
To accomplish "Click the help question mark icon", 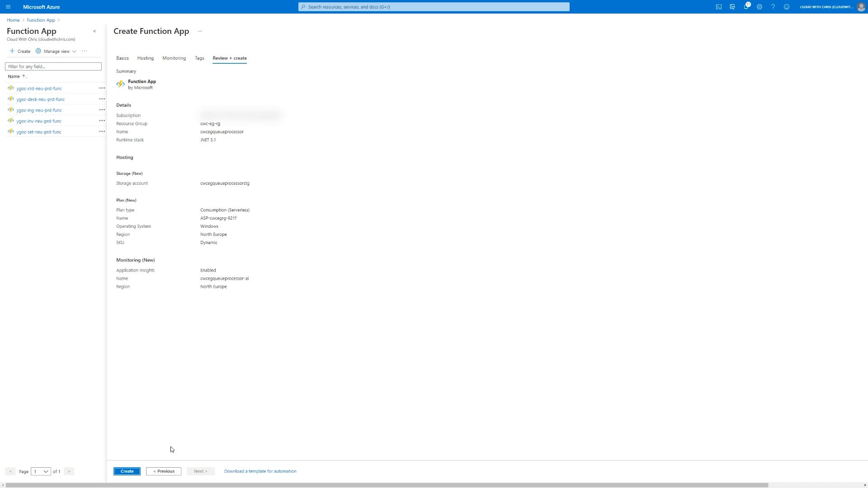I will tap(773, 7).
